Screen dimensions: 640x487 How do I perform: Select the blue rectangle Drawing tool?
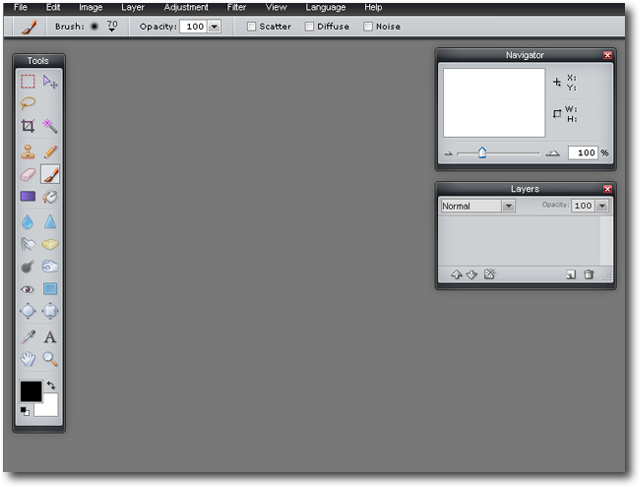coord(50,289)
